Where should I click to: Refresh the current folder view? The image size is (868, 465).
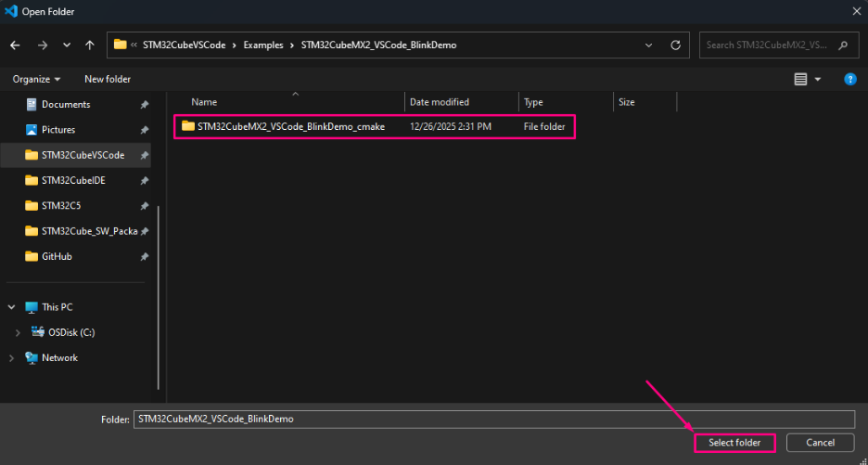[675, 45]
